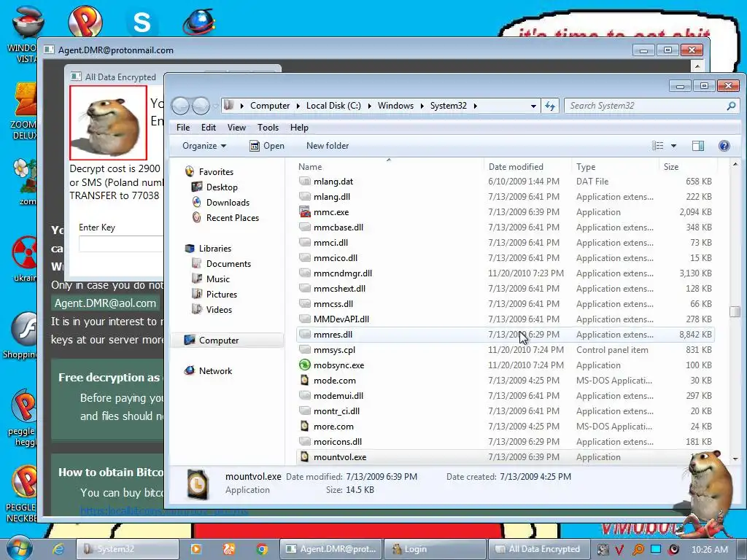Select Computer in the navigation pane
Viewport: 747px width, 560px height.
(x=219, y=341)
